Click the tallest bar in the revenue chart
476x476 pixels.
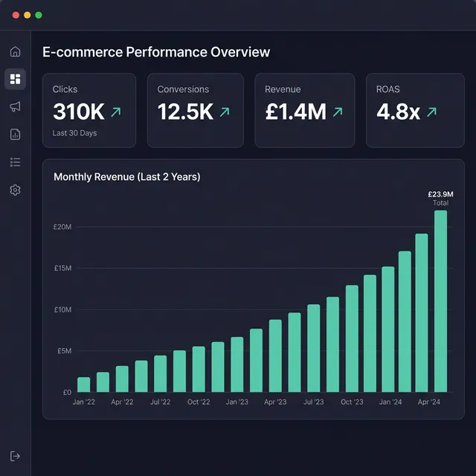tap(441, 301)
